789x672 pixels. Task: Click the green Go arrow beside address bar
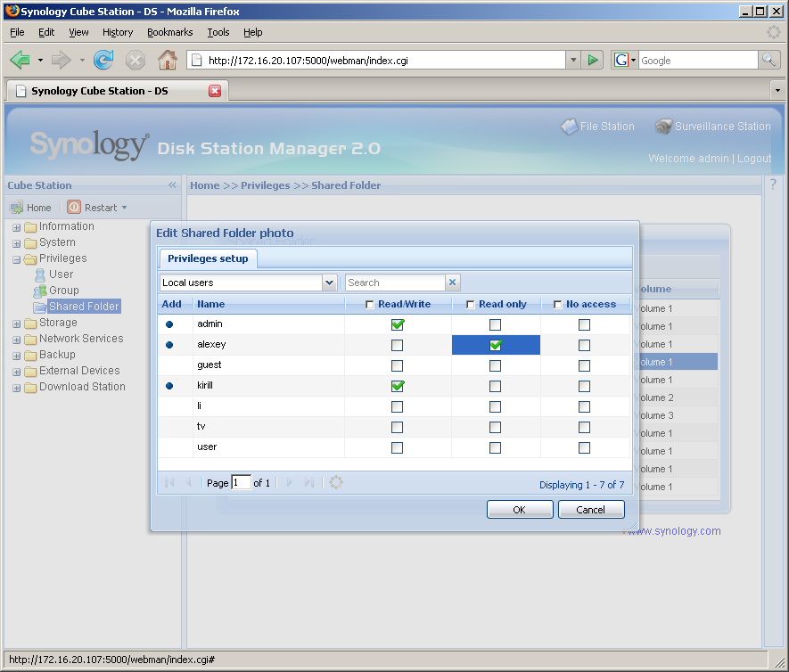[x=592, y=61]
